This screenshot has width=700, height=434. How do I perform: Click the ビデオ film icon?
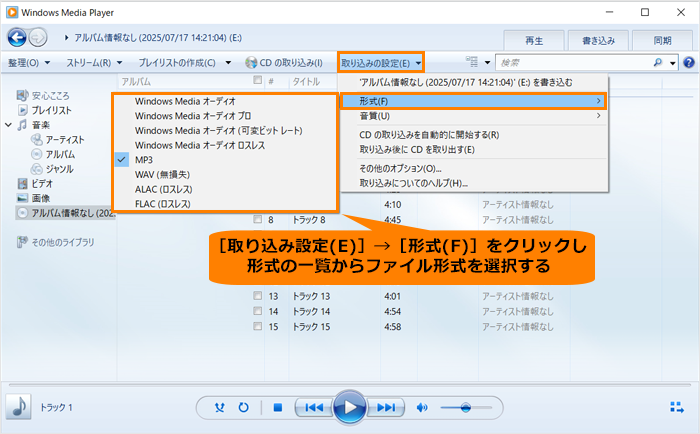(22, 184)
